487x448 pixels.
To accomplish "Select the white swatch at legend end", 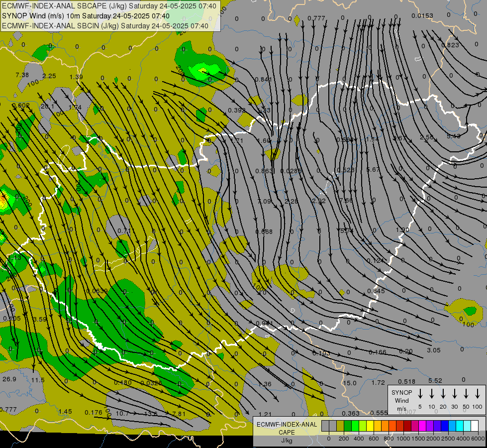I will click(x=474, y=426).
